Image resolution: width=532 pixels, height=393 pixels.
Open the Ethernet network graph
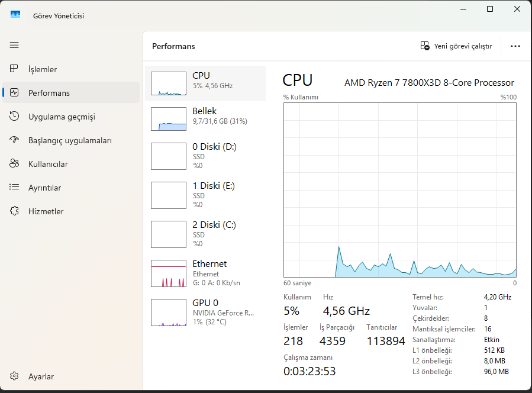(169, 273)
